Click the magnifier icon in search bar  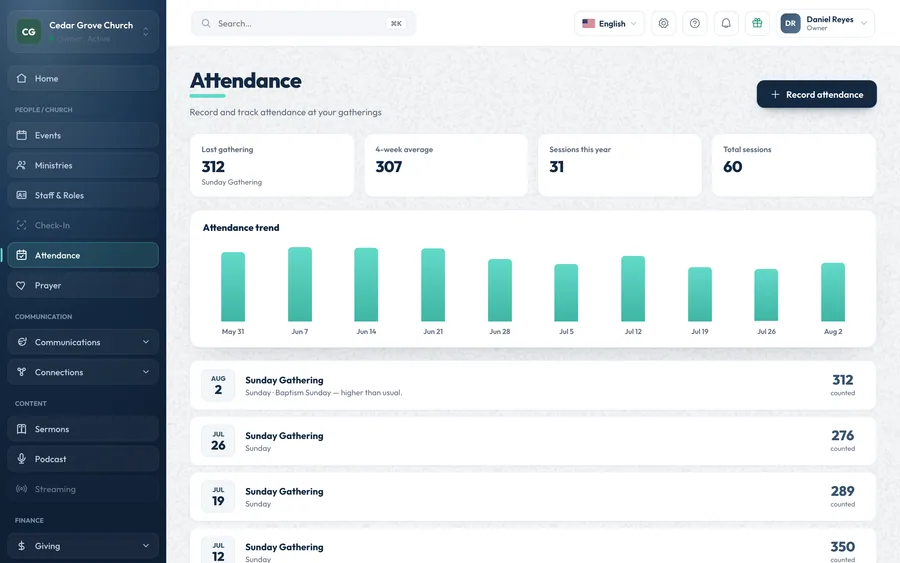(205, 24)
